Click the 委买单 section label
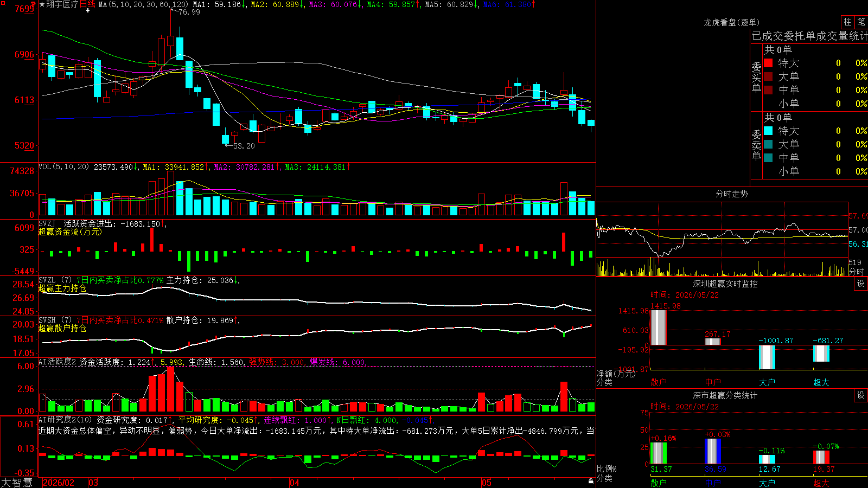The height and width of the screenshot is (488, 868). (x=756, y=77)
